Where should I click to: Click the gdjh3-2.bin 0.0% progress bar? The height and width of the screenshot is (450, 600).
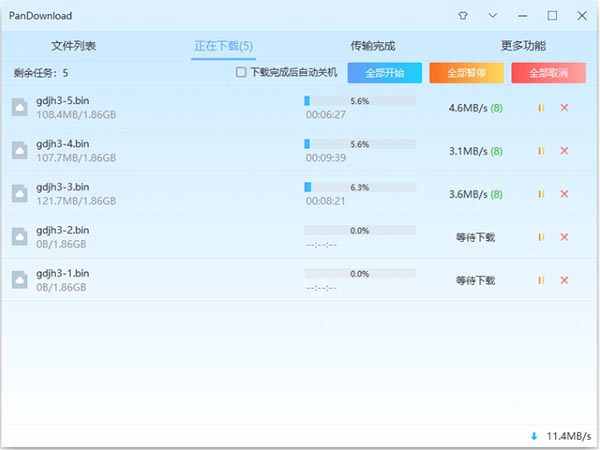360,231
